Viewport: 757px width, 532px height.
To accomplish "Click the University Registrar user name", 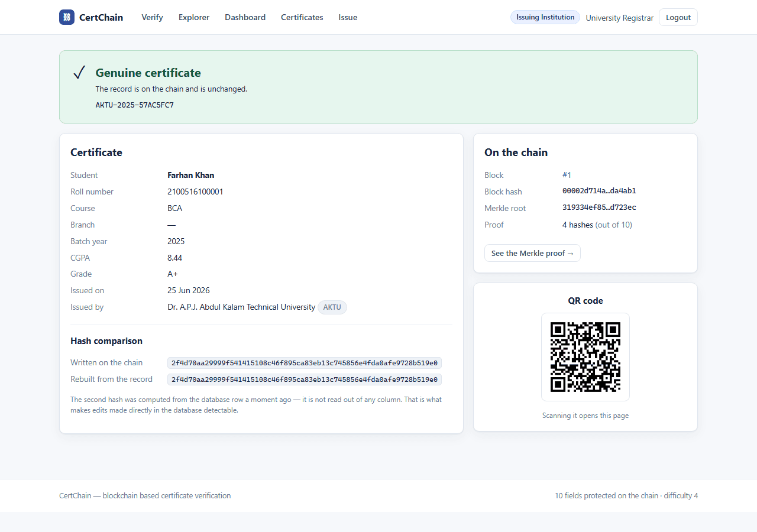I will tap(619, 18).
